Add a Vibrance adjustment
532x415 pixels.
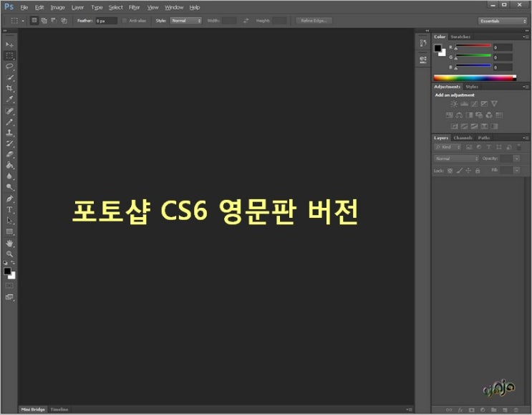click(x=494, y=104)
